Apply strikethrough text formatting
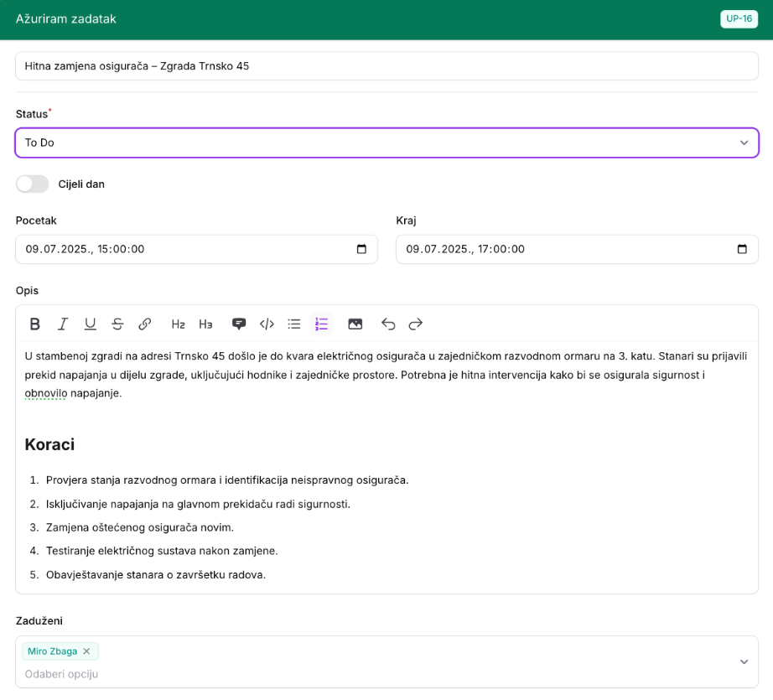Screen dimensions: 773x700 click(x=117, y=324)
